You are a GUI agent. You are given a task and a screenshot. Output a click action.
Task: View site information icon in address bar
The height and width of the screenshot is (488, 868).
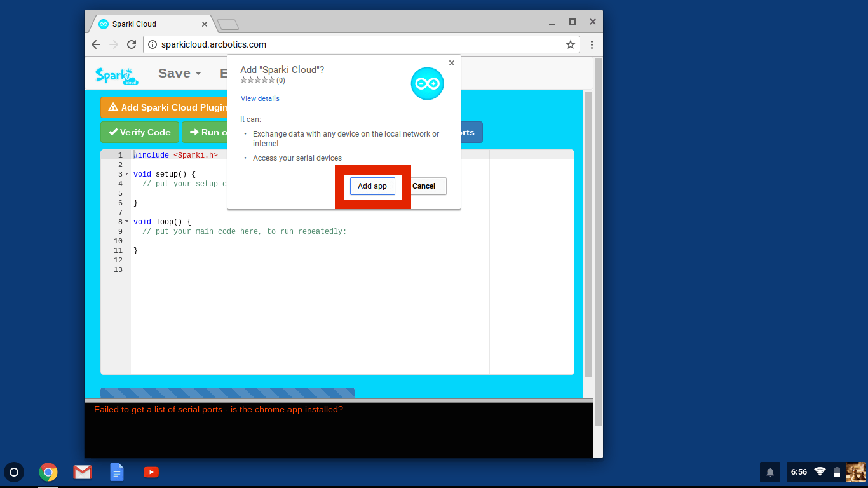click(153, 44)
